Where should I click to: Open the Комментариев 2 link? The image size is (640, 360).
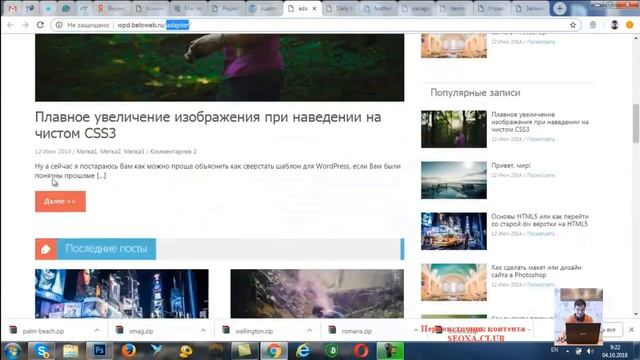click(173, 151)
